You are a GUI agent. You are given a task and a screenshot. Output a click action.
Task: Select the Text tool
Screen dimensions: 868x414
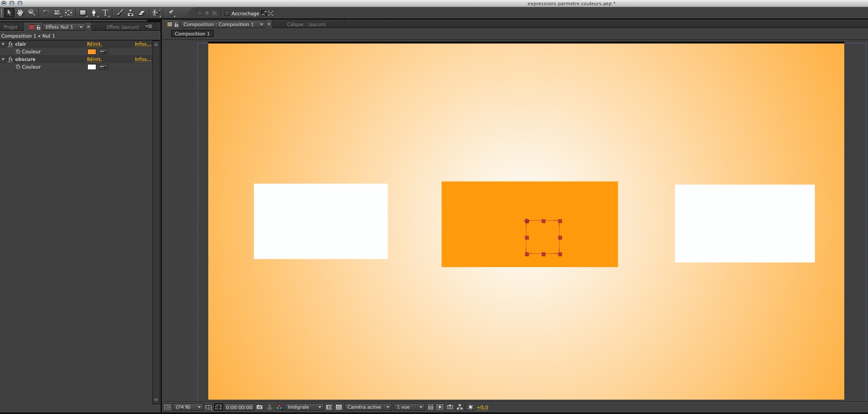(x=106, y=13)
